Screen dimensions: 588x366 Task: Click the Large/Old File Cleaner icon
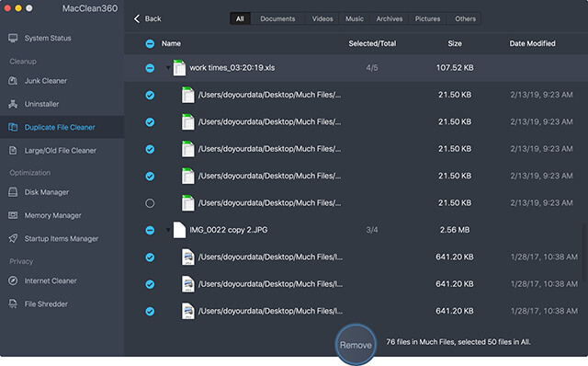(13, 151)
